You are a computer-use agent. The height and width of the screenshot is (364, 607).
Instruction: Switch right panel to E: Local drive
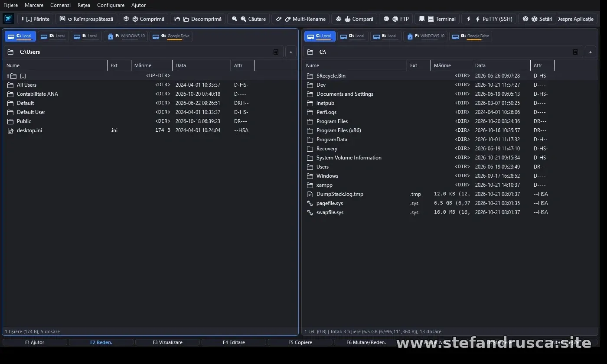(385, 36)
